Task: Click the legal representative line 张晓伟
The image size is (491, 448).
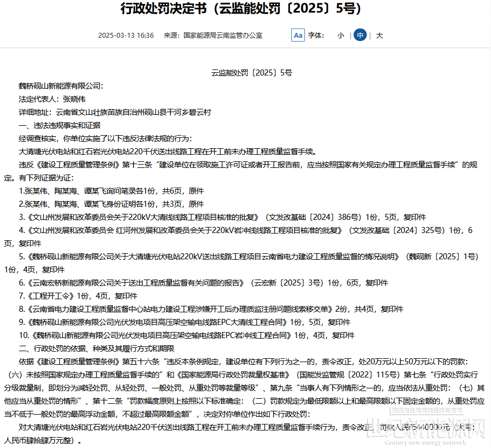Action: [x=52, y=99]
